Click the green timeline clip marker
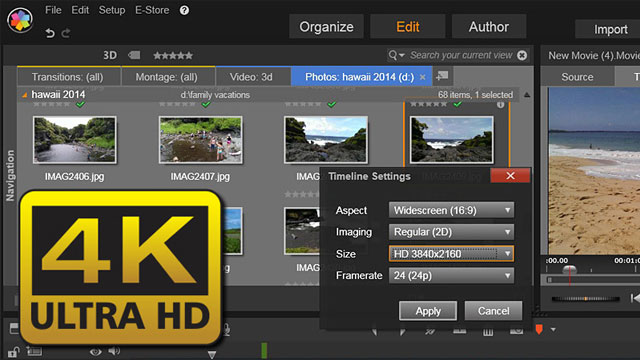The image size is (640, 360). [264, 351]
